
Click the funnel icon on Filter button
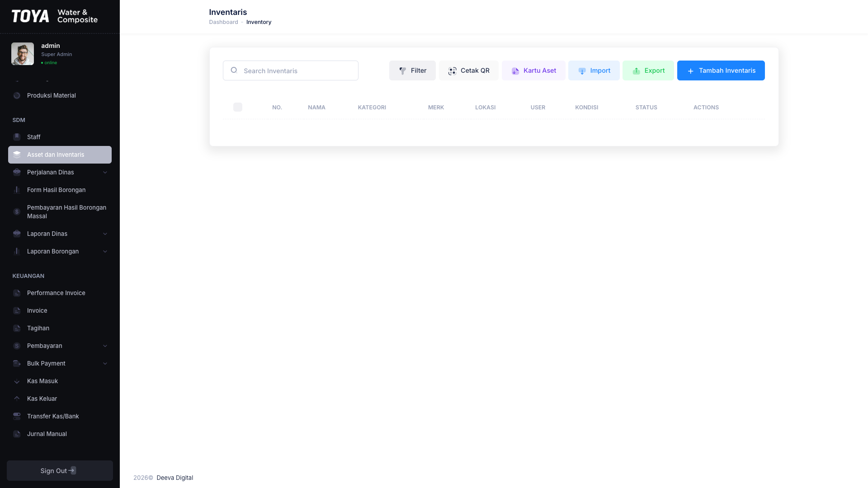tap(402, 71)
